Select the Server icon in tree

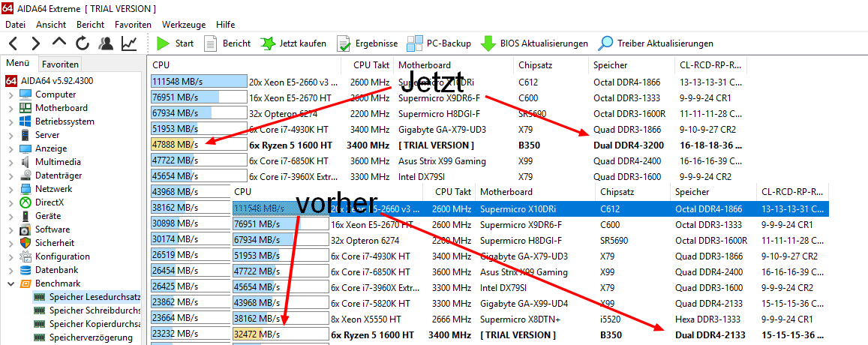(x=26, y=135)
